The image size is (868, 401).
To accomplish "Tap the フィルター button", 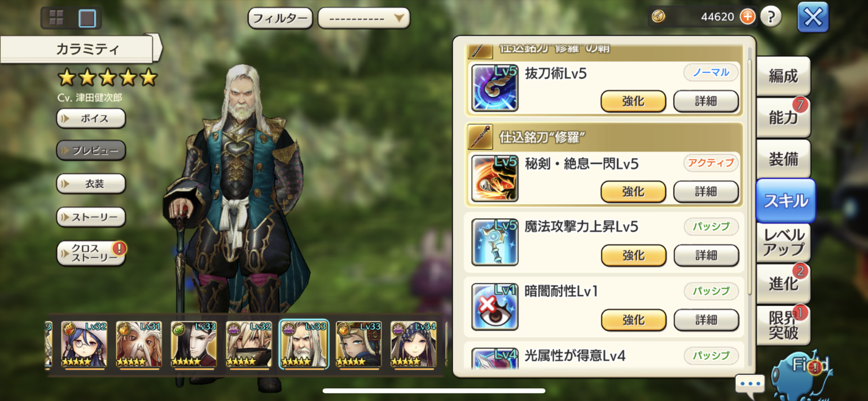I will tap(280, 18).
